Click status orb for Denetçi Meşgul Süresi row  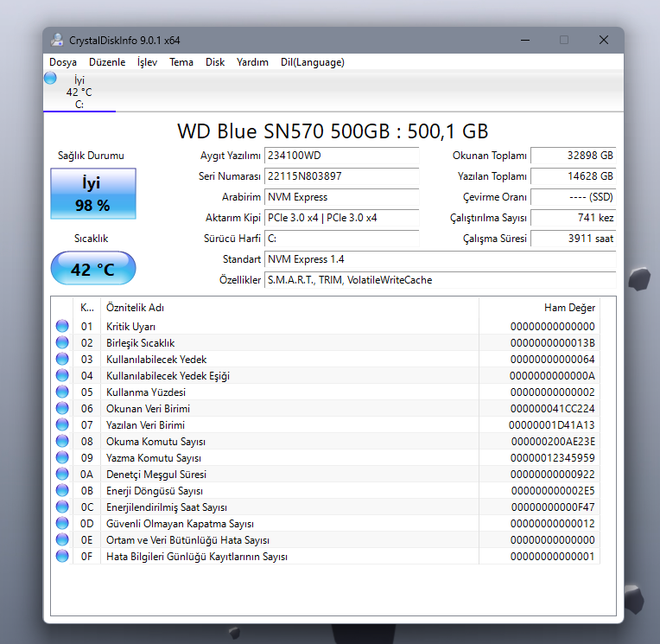coord(62,474)
